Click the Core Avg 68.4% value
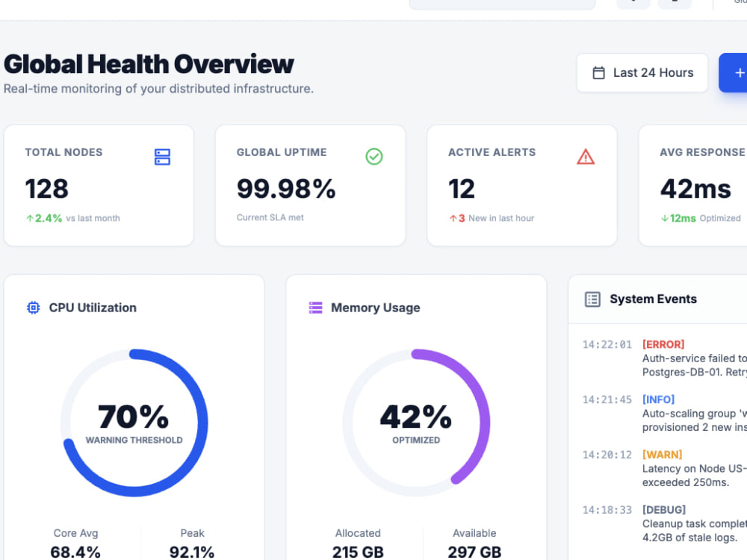This screenshot has width=747, height=560. tap(75, 552)
